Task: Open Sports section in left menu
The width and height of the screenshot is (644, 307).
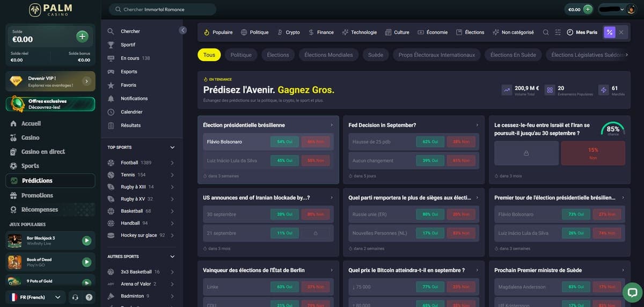Action: click(x=30, y=166)
